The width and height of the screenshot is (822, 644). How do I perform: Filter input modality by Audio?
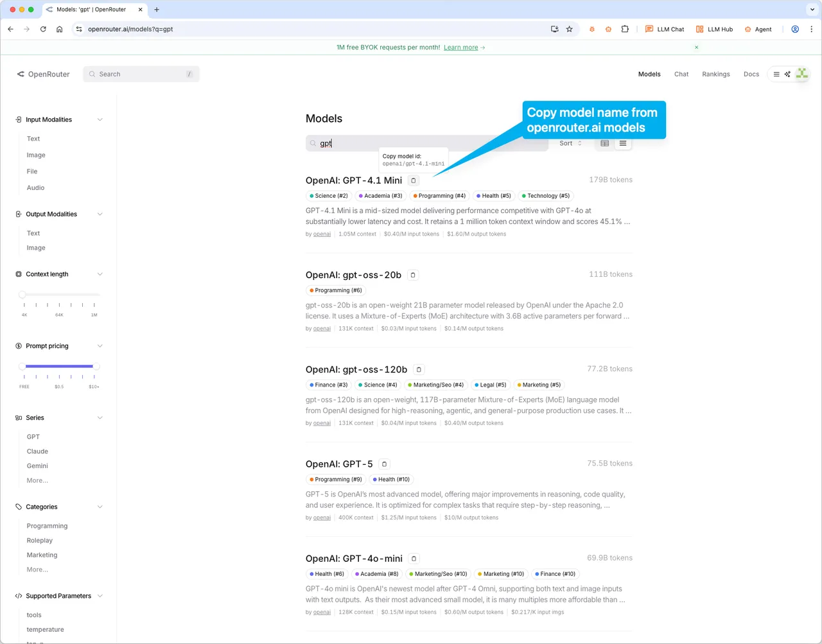click(35, 188)
